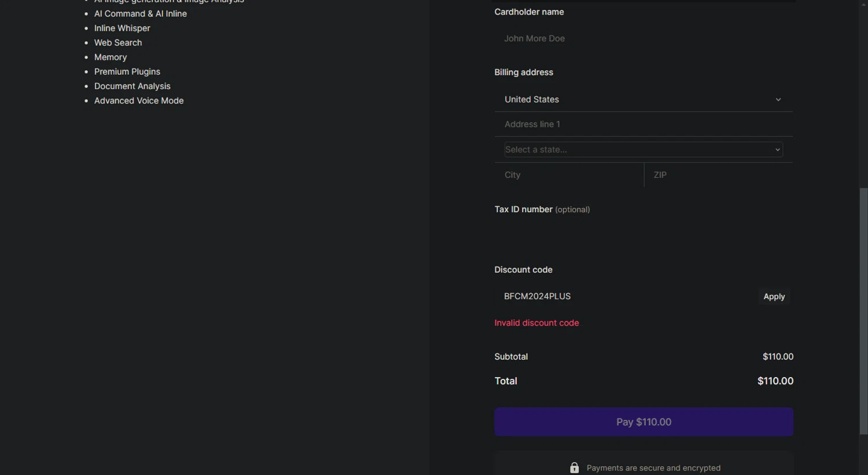The width and height of the screenshot is (868, 475).
Task: Click the Billing address label
Action: pyautogui.click(x=524, y=72)
